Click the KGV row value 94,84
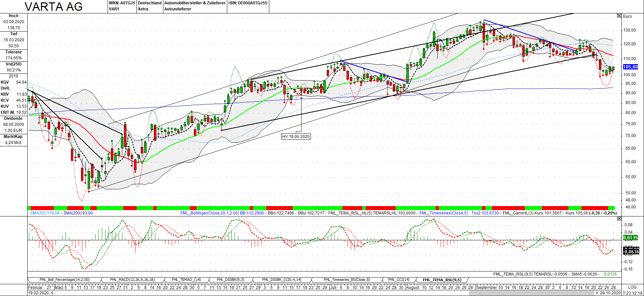The width and height of the screenshot is (644, 296). (21, 82)
